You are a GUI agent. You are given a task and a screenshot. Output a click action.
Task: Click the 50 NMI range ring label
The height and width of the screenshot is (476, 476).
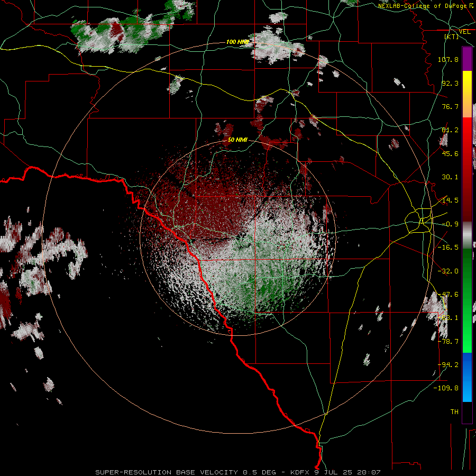coord(237,140)
